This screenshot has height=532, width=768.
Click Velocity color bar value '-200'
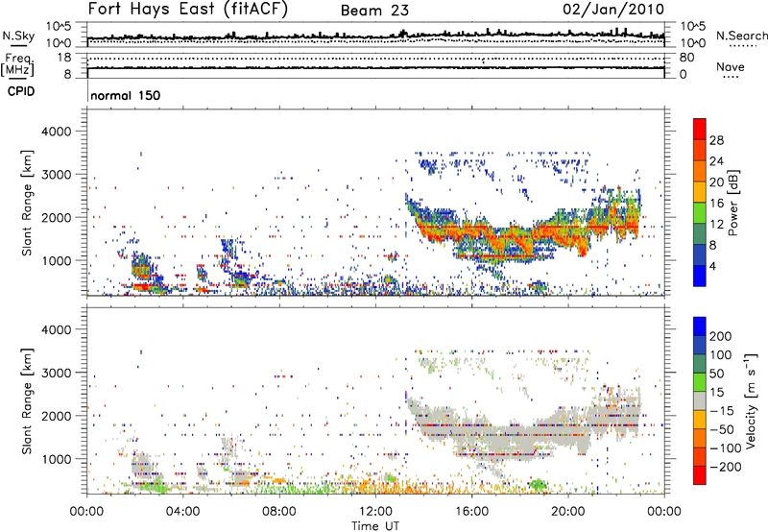725,467
